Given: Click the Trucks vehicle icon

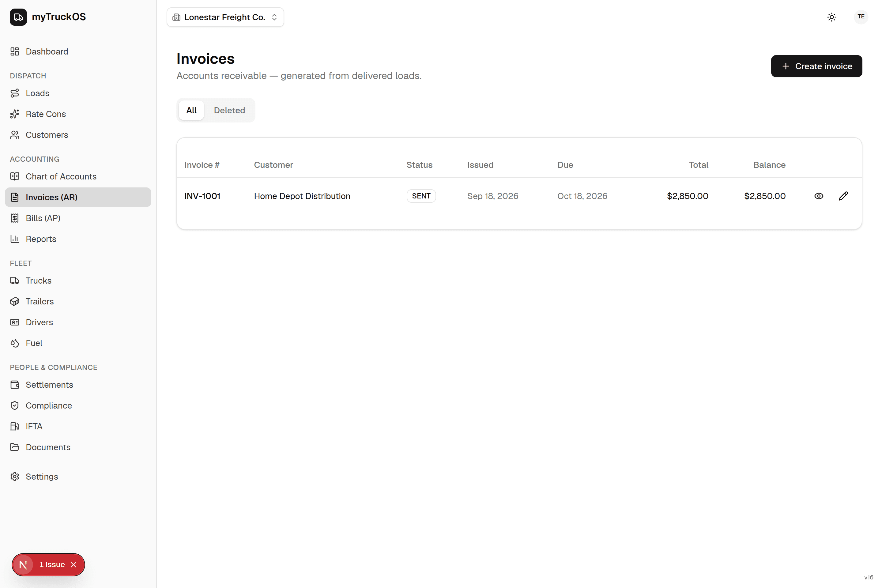Looking at the screenshot, I should (x=15, y=281).
